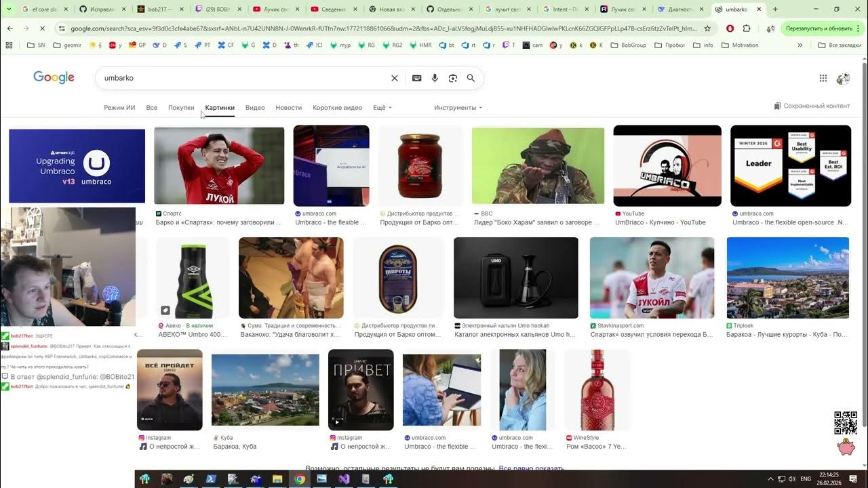Switch to the 'bob217' browser tab
The height and width of the screenshot is (488, 868).
pyautogui.click(x=160, y=9)
